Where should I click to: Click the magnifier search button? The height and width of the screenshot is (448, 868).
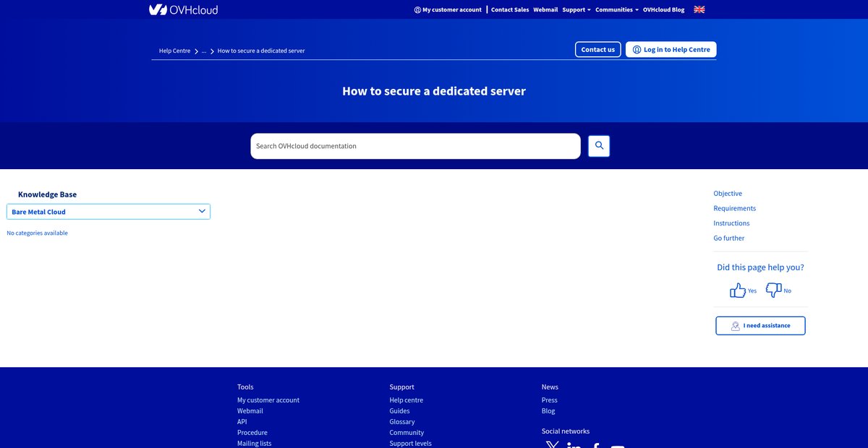pos(599,146)
